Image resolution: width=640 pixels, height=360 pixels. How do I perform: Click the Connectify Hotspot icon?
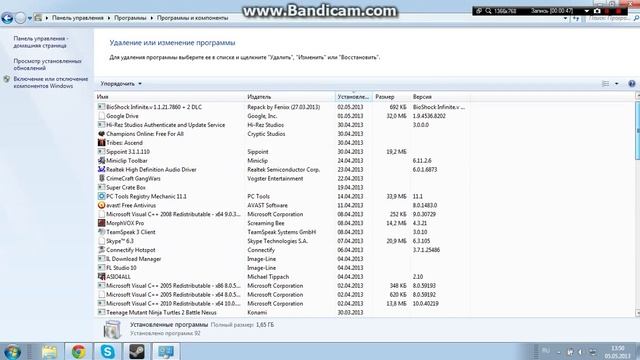[x=101, y=250]
